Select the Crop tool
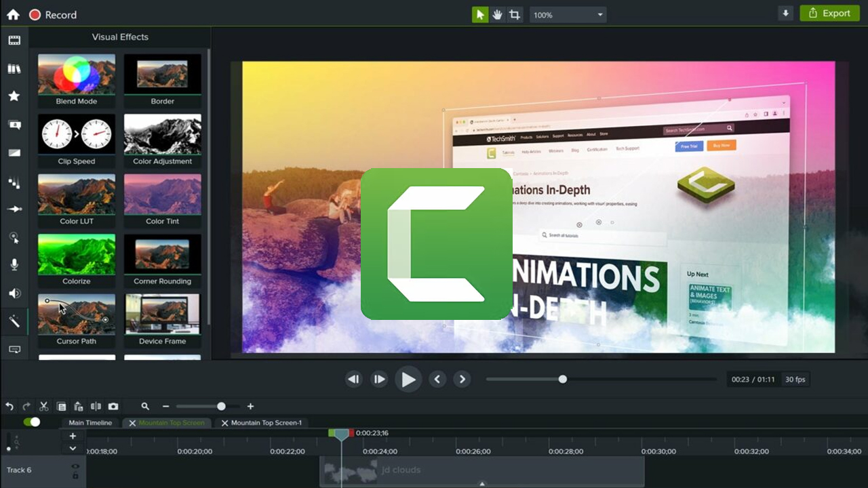Screen dimensions: 868x488 tap(515, 15)
